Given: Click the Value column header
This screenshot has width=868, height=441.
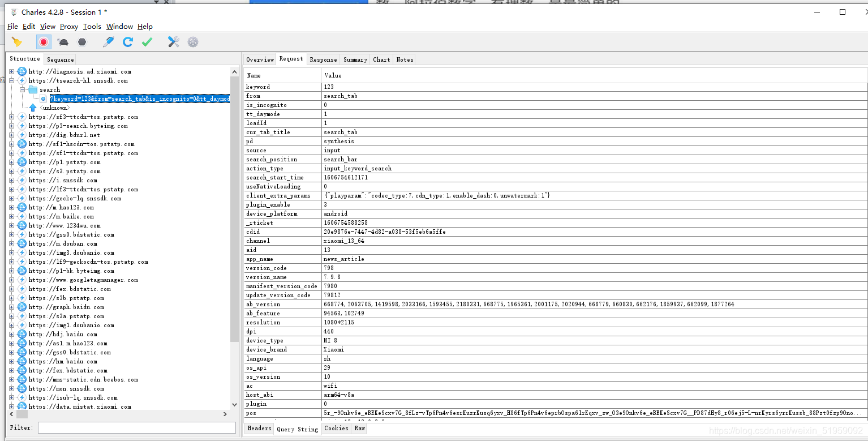Looking at the screenshot, I should [595, 75].
